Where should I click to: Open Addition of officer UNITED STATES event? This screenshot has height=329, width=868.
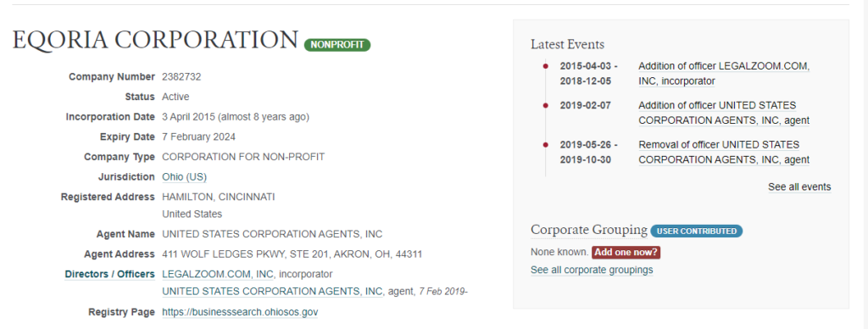coord(724,113)
